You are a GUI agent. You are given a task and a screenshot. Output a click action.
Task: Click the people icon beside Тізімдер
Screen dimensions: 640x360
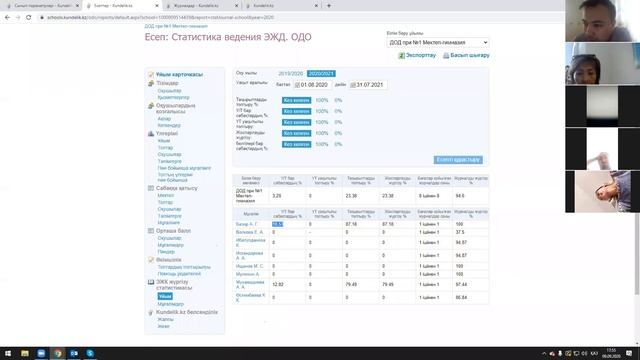click(x=151, y=83)
